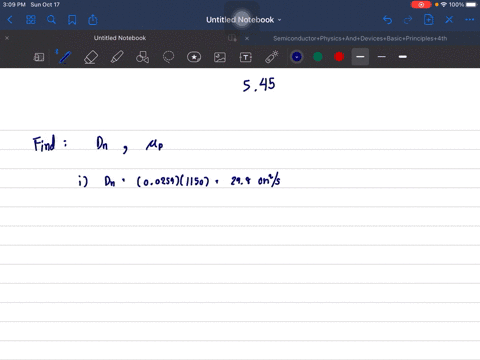The width and height of the screenshot is (480, 360).
Task: Tap the battery indicator in the status bar
Action: tap(471, 5)
